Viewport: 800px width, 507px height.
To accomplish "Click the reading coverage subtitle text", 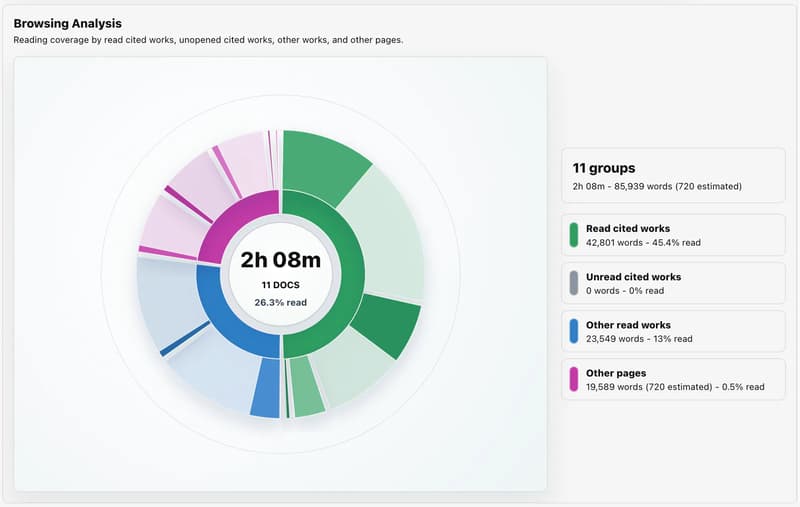I will (208, 40).
